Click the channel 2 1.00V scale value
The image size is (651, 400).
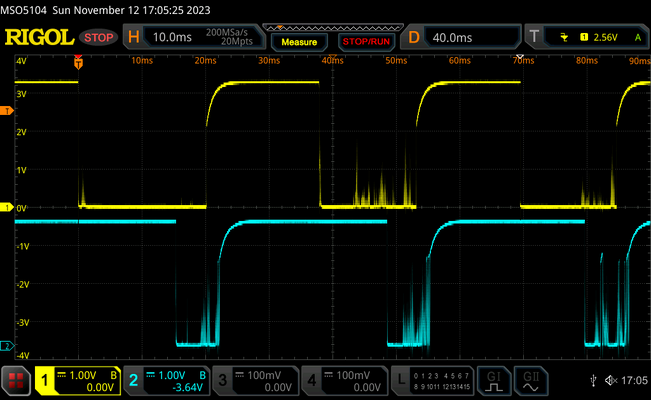pyautogui.click(x=171, y=375)
